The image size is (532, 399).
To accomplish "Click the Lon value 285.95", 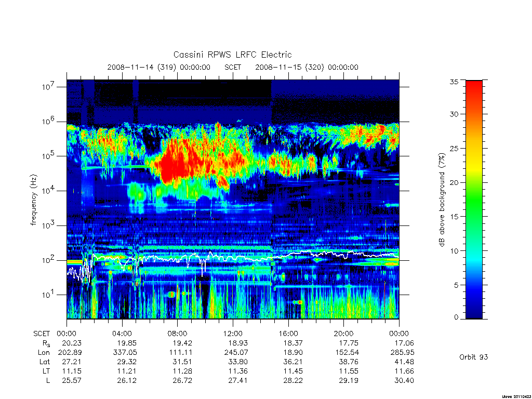I will [x=403, y=353].
